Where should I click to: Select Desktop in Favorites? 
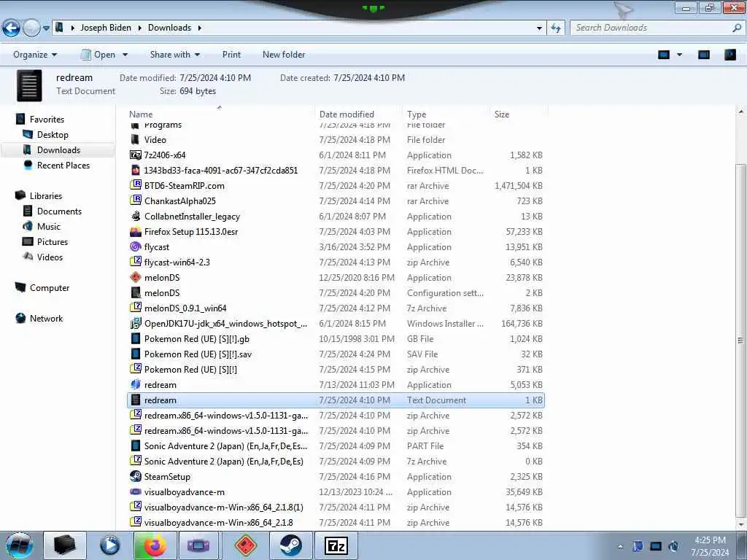tap(53, 135)
